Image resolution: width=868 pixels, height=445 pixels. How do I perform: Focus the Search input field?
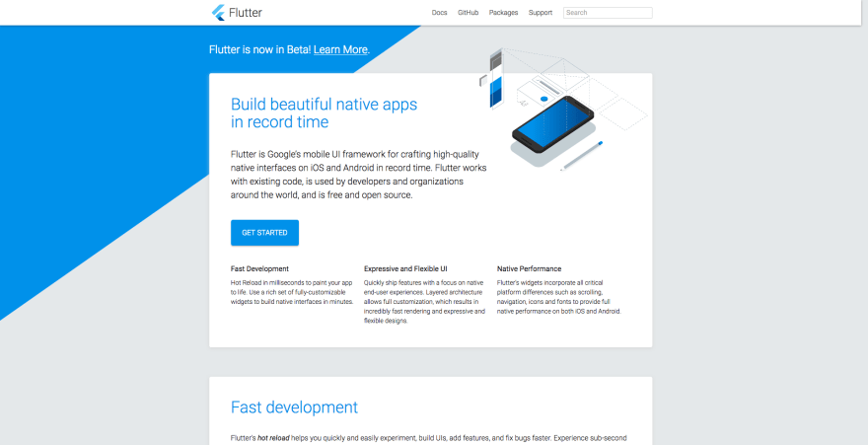coord(608,13)
